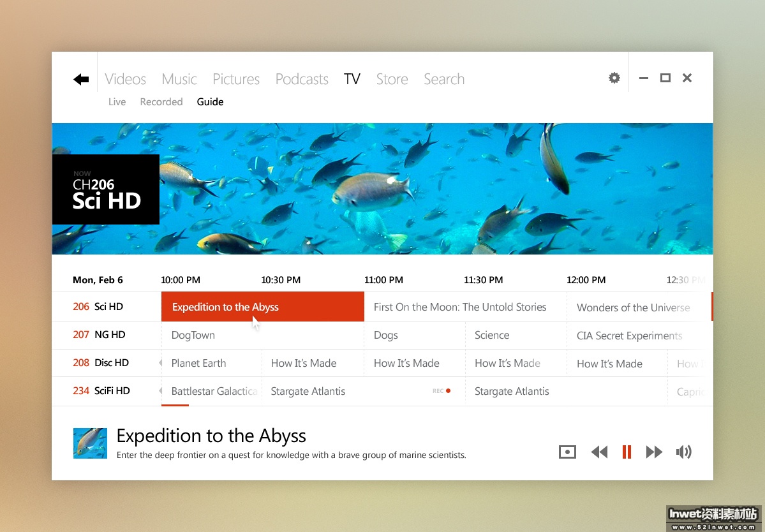Open settings via the gear icon
The height and width of the screenshot is (532, 765).
coord(614,78)
